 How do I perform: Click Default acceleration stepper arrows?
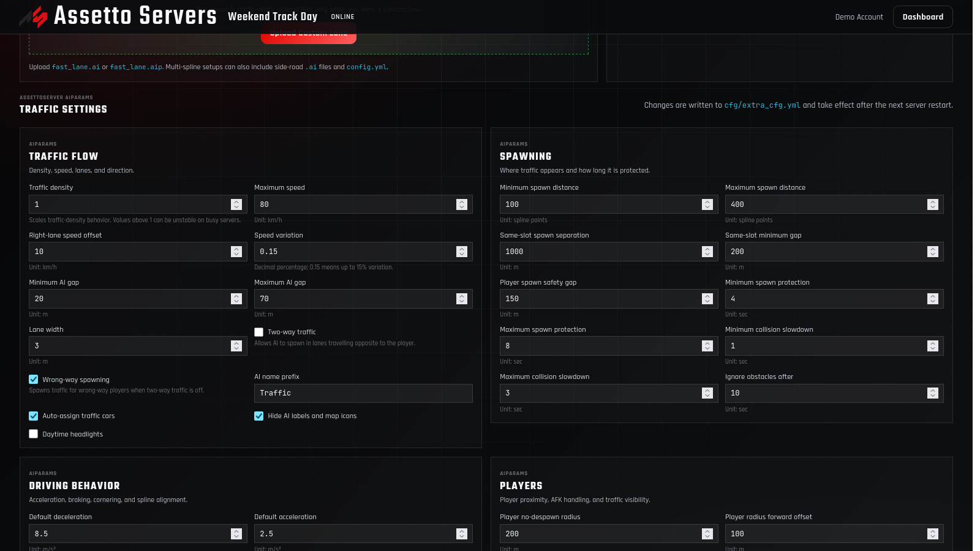462,534
